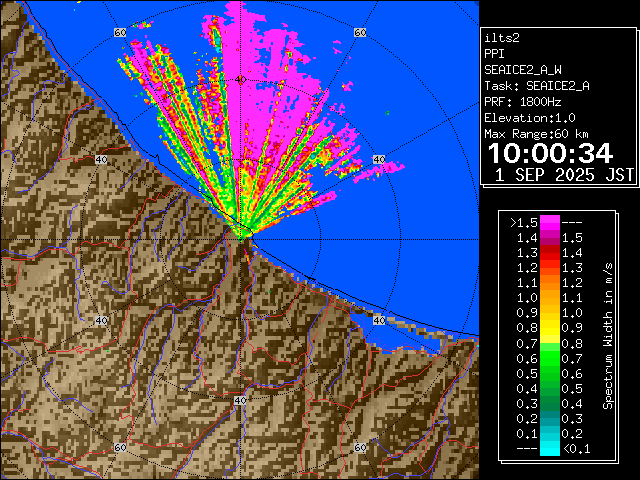The height and width of the screenshot is (480, 640).
Task: Click the 1 SEP 2025 JST date
Action: pos(564,175)
